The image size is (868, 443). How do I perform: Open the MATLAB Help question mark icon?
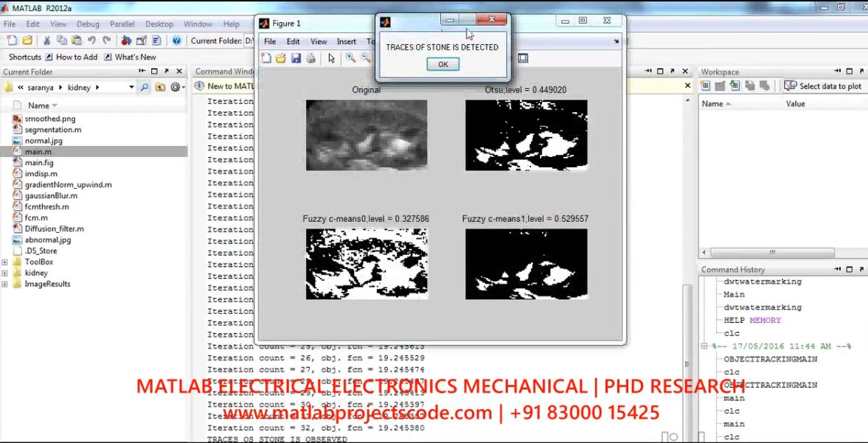(176, 41)
